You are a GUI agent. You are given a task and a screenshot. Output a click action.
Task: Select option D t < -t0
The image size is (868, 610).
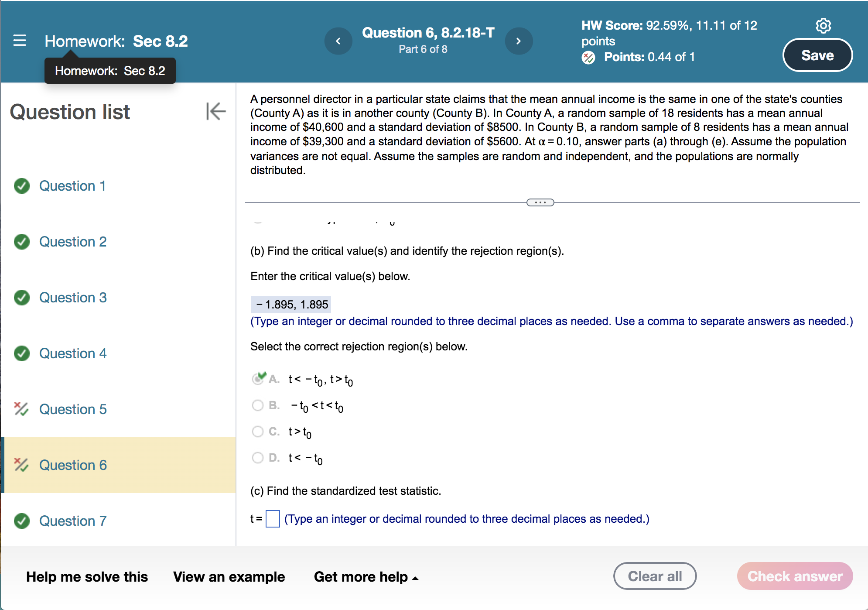point(258,458)
